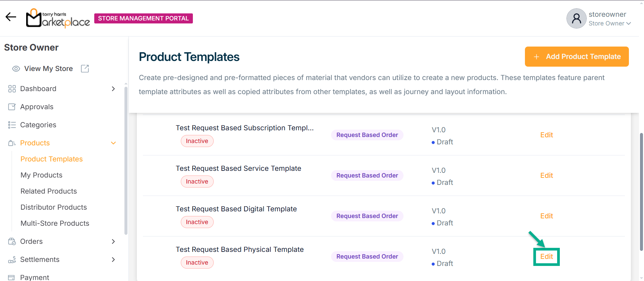
Task: Click the Orders icon in sidebar
Action: [x=12, y=241]
